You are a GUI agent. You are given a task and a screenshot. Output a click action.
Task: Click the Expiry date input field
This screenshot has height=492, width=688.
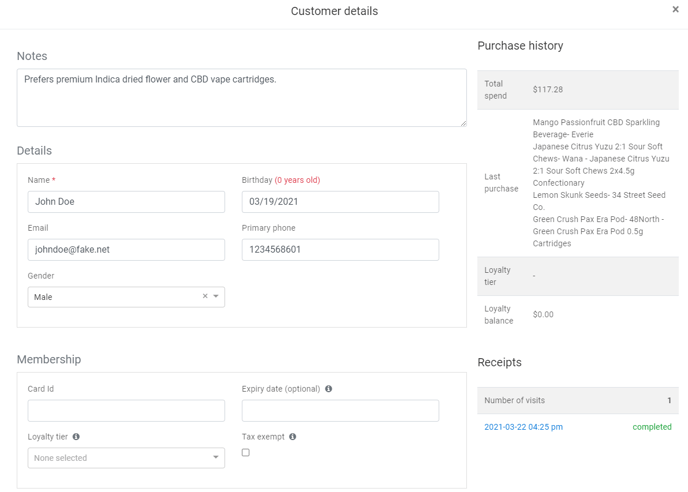point(340,411)
